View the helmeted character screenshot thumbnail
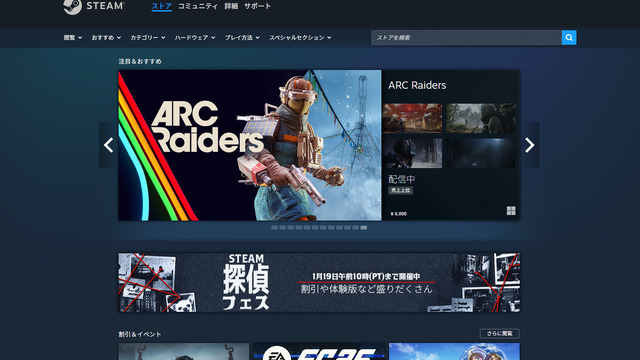Image resolution: width=640 pixels, height=360 pixels. coord(412,153)
